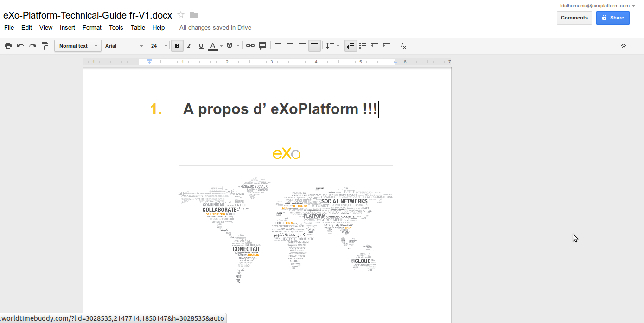Undo the last action
Image resolution: width=644 pixels, height=323 pixels.
coord(20,46)
